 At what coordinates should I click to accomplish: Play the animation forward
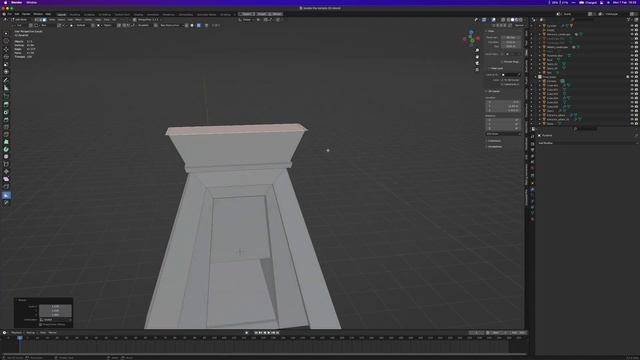tap(269, 333)
